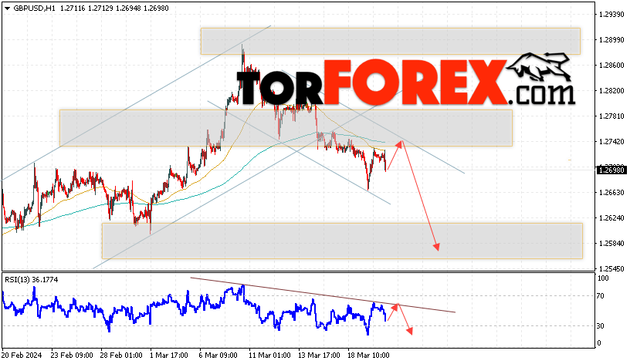Select the 18 Mar 10:00 time marker
Image resolution: width=630 pixels, height=364 pixels.
click(368, 356)
